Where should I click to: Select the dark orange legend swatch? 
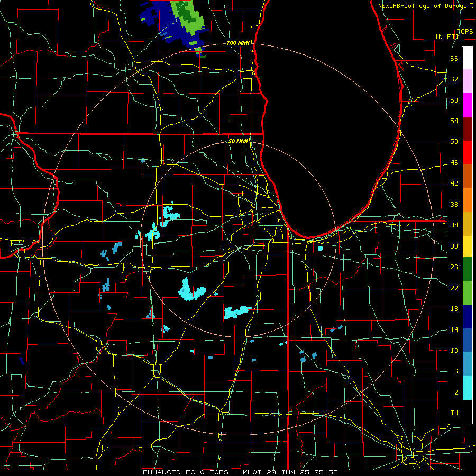pos(467,176)
